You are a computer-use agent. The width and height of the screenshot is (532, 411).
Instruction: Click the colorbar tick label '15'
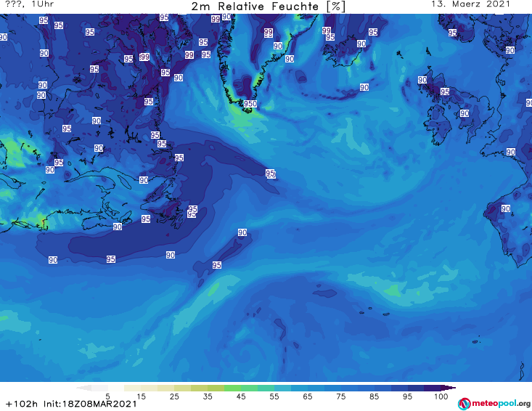pos(141,396)
